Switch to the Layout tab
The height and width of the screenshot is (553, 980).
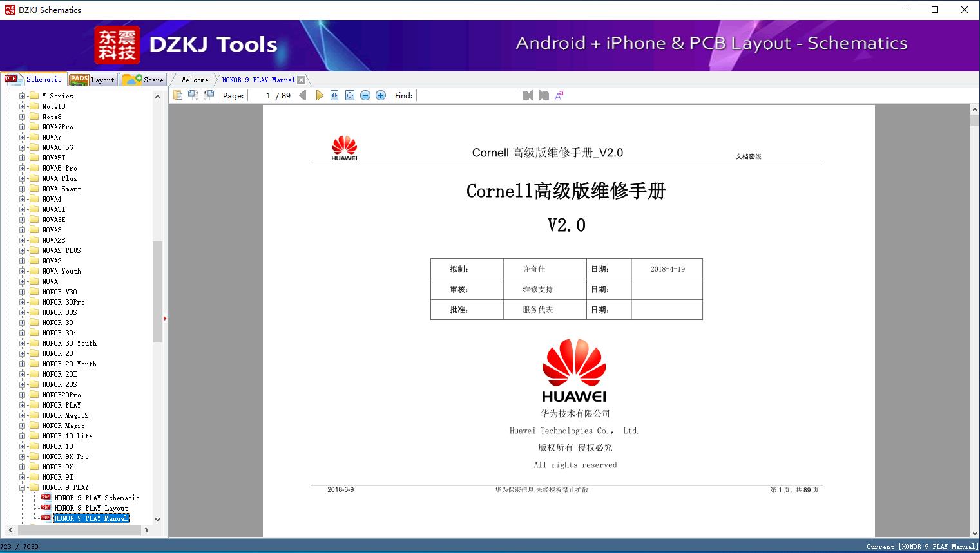pos(92,80)
